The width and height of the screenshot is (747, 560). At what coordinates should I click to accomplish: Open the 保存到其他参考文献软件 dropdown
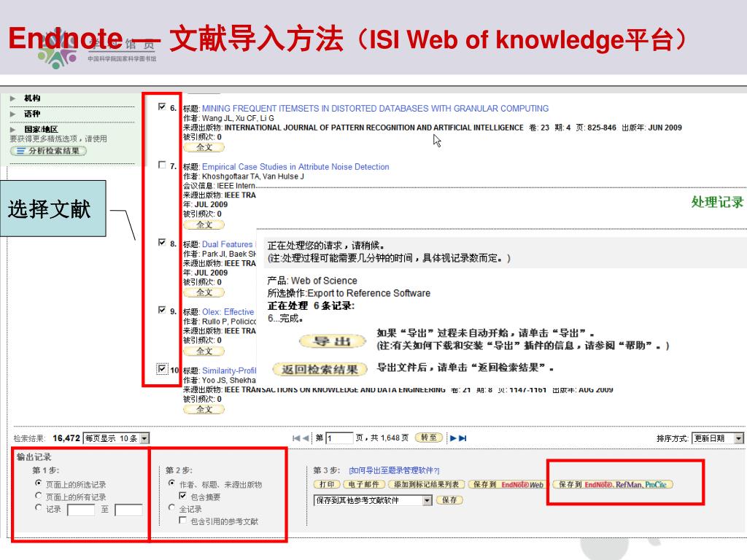coord(373,500)
